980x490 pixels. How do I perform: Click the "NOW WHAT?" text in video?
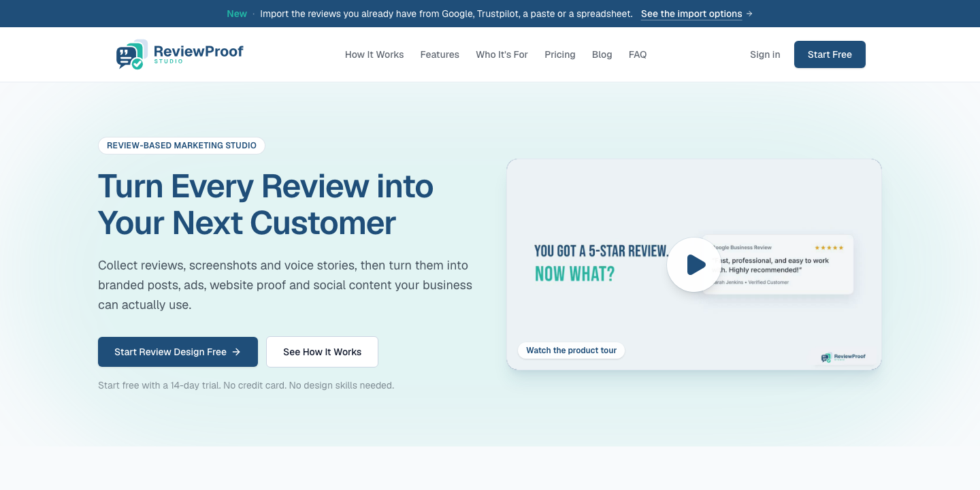(574, 274)
